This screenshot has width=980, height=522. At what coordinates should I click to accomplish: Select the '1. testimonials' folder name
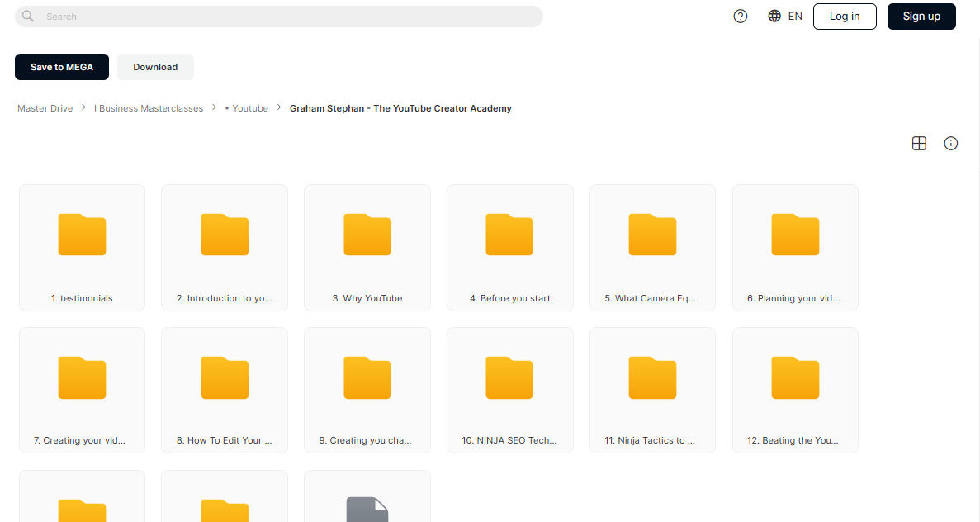[x=82, y=298]
